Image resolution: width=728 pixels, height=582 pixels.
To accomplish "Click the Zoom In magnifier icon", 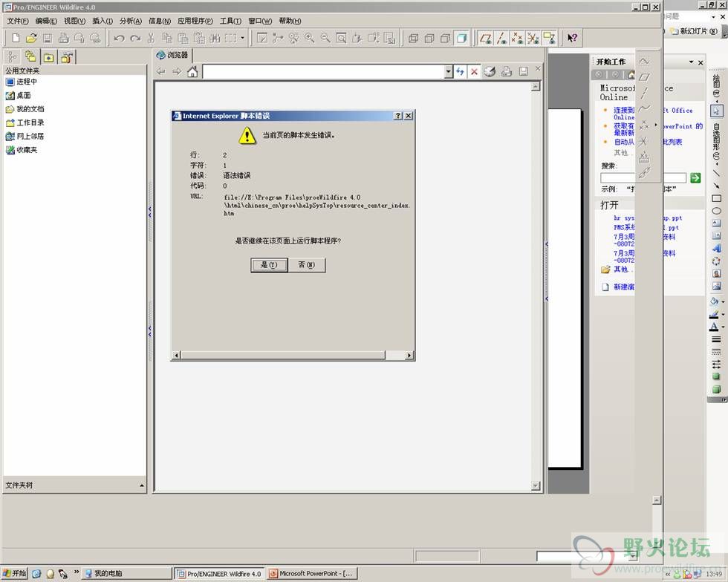I will [x=310, y=38].
